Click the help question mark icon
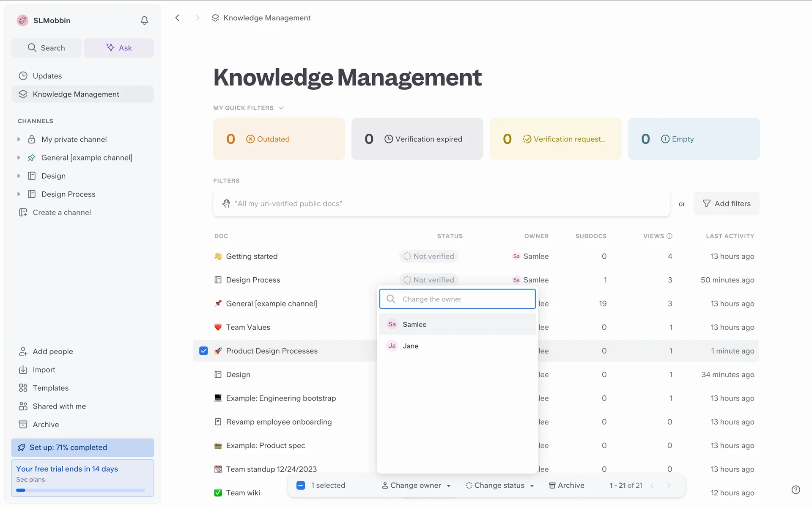This screenshot has width=812, height=508. 796,489
